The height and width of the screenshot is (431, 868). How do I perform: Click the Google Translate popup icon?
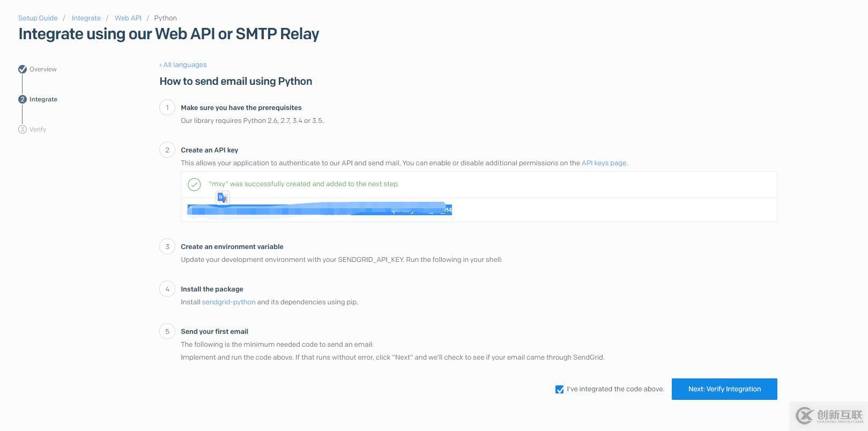click(222, 198)
